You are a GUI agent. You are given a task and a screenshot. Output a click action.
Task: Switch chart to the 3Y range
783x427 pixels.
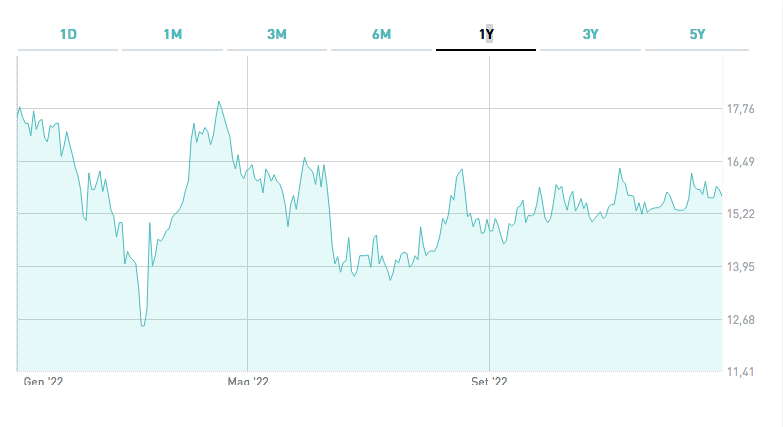pos(590,34)
